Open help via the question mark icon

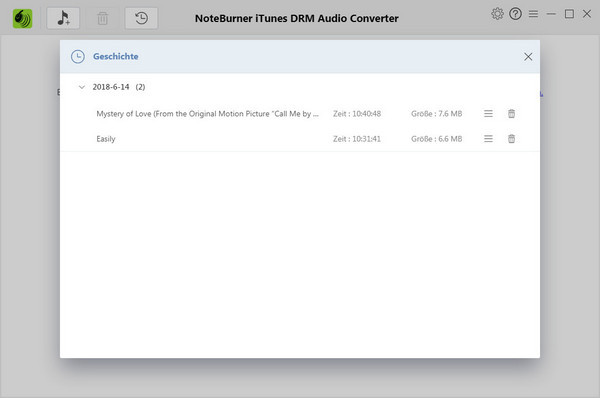[x=515, y=14]
